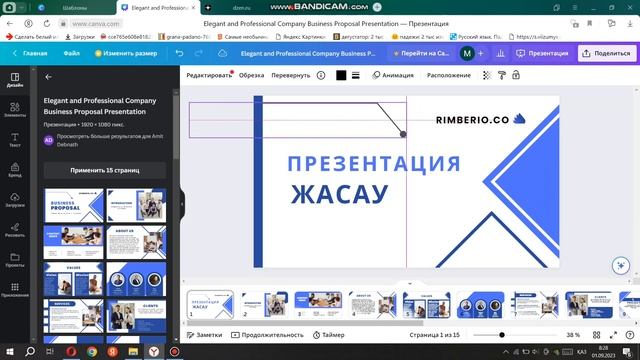
Task: Open the zoom percentage 38 % value
Action: click(x=573, y=335)
